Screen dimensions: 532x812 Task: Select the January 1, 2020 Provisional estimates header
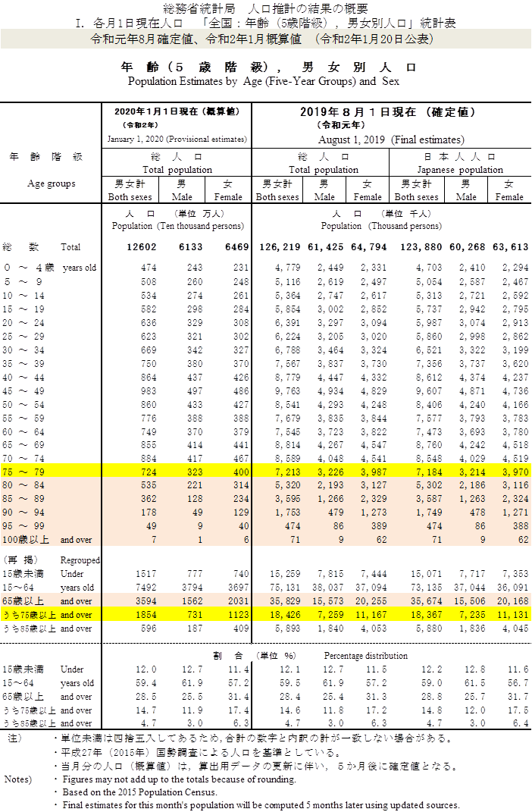pos(177,140)
